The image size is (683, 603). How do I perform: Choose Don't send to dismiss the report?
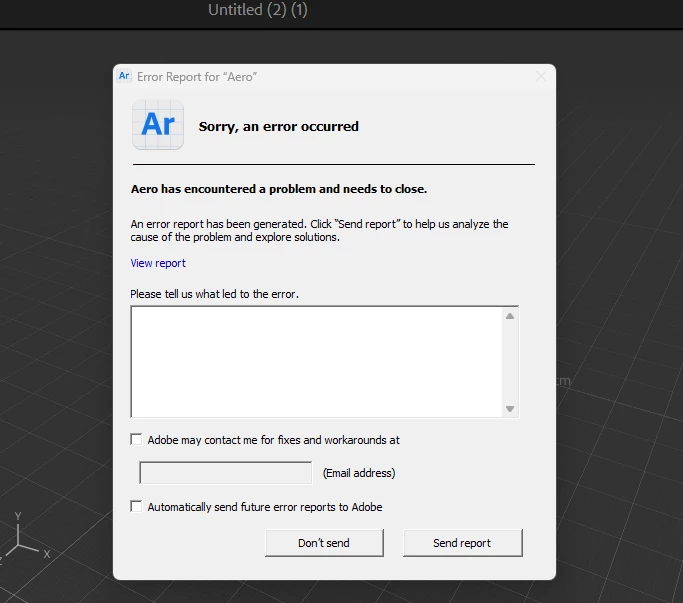pos(324,543)
